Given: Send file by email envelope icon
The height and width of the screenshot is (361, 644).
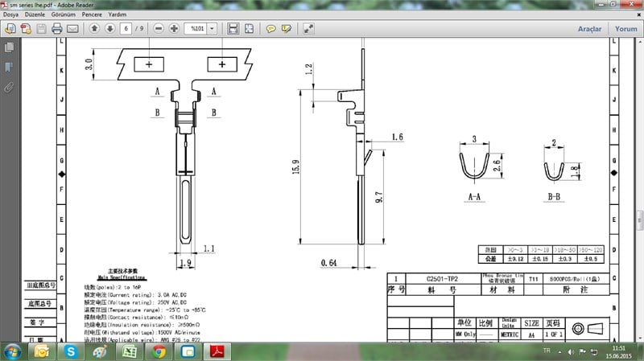Looking at the screenshot, I should pos(72,28).
